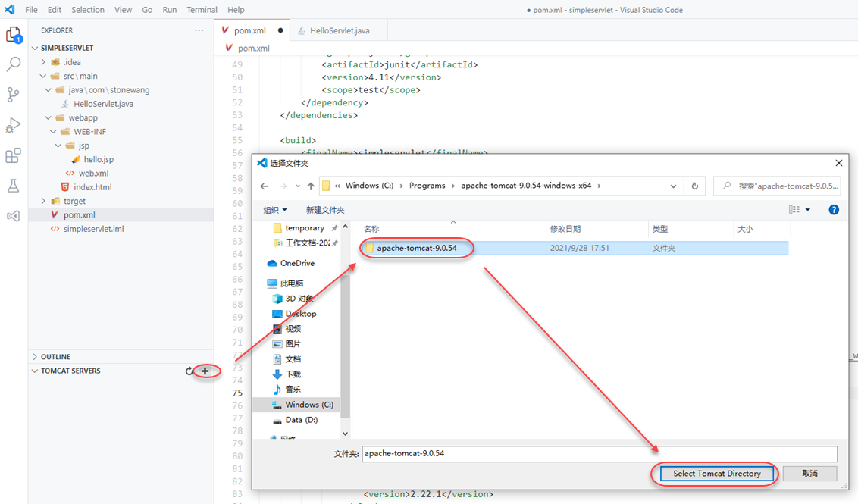Open HelloServlet.java in the explorer tree

click(x=103, y=104)
